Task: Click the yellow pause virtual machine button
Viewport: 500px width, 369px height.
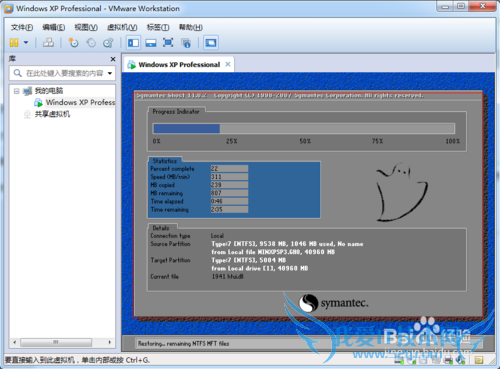Action: [14, 43]
